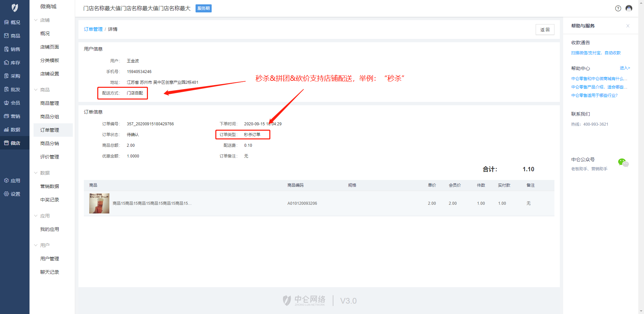Open 应用 in the dark sidebar
The image size is (644, 314).
click(12, 181)
